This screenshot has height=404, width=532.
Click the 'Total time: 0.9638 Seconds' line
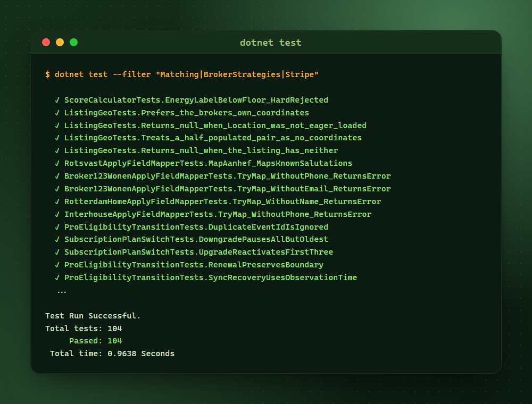(x=112, y=353)
